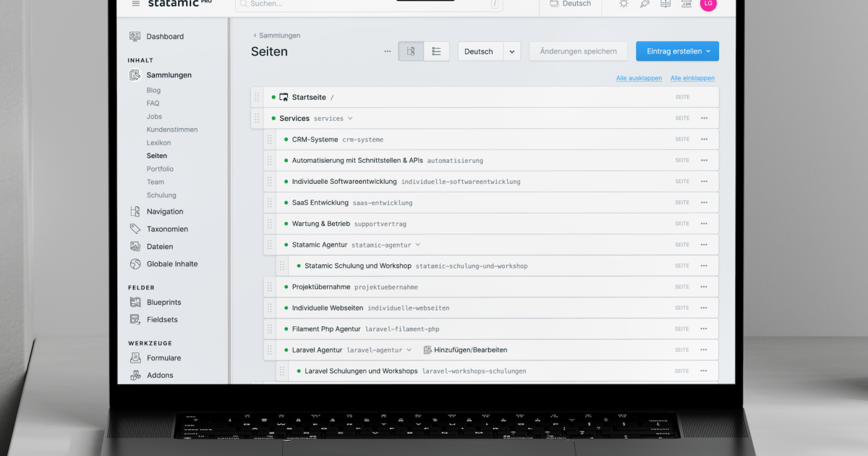Open three-dot menu of SaaS Entwicklung row
This screenshot has width=868, height=456.
click(x=704, y=203)
